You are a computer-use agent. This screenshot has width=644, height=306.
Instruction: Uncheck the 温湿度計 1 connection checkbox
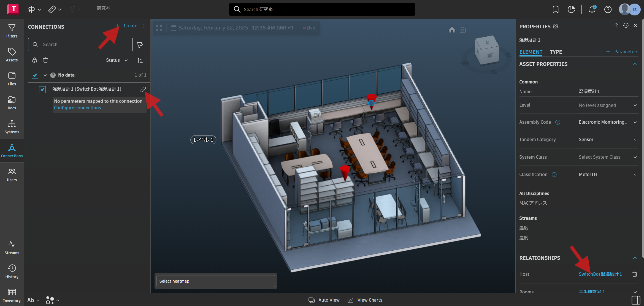[42, 90]
